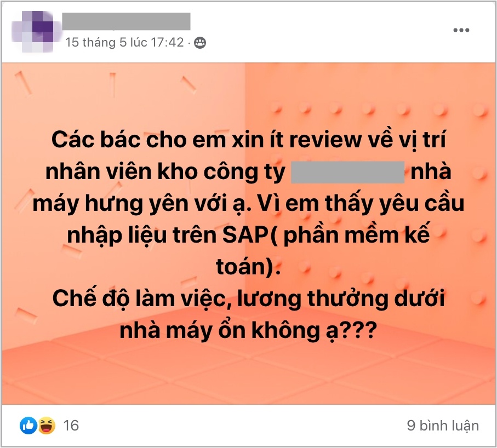Click the question "nhà máy ổn không ạ???"
Image resolution: width=497 pixels, height=448 pixels.
tap(248, 330)
